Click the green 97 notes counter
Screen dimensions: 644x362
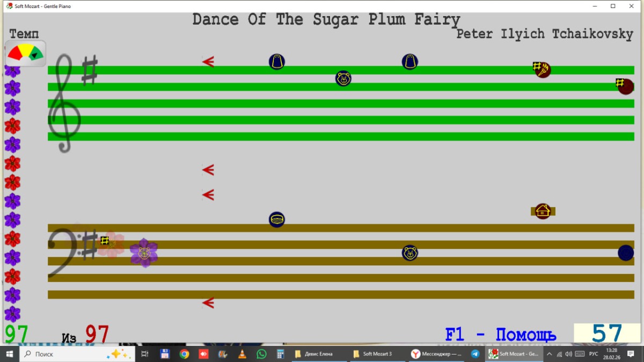16,334
